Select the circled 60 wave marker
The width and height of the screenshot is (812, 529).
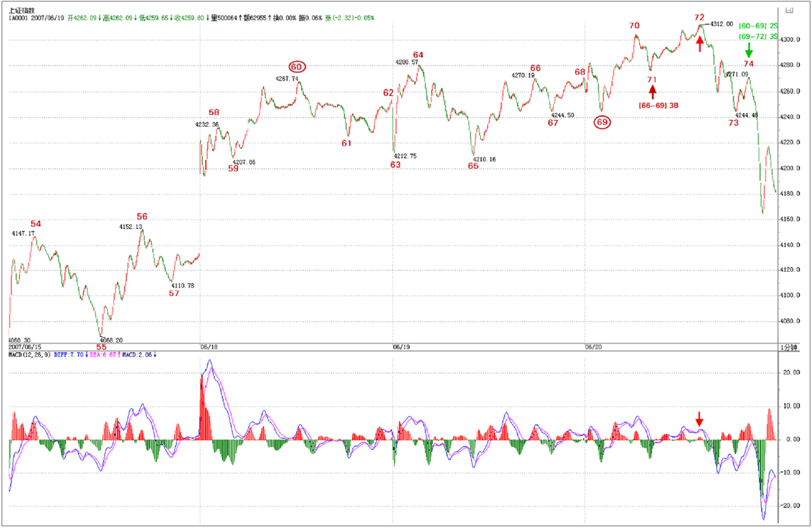coord(297,66)
